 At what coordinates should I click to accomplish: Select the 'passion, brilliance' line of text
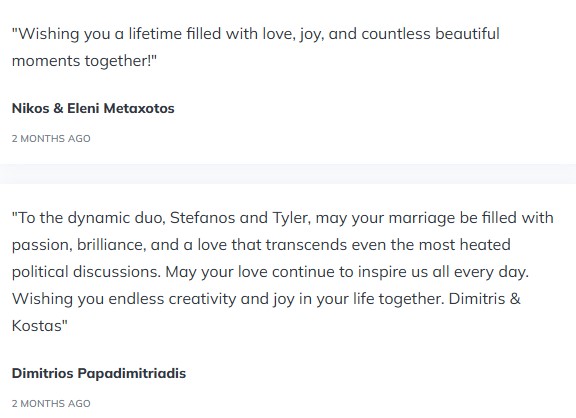(x=261, y=245)
